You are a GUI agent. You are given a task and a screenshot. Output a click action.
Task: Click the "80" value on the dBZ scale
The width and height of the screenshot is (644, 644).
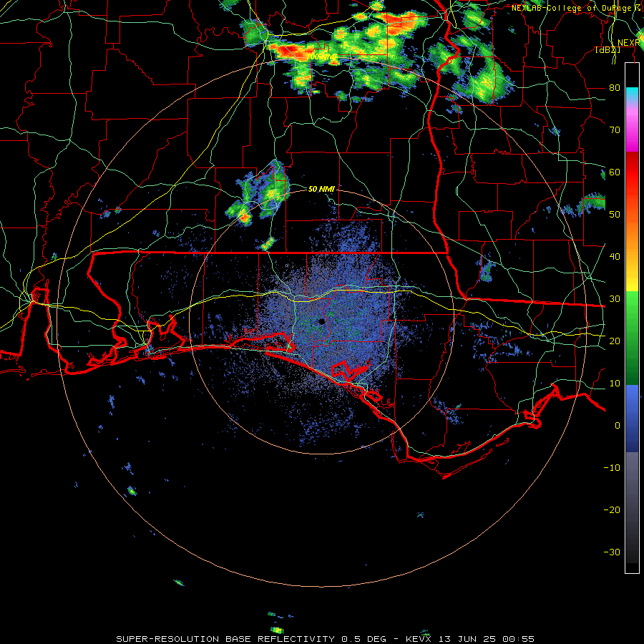[x=615, y=87]
